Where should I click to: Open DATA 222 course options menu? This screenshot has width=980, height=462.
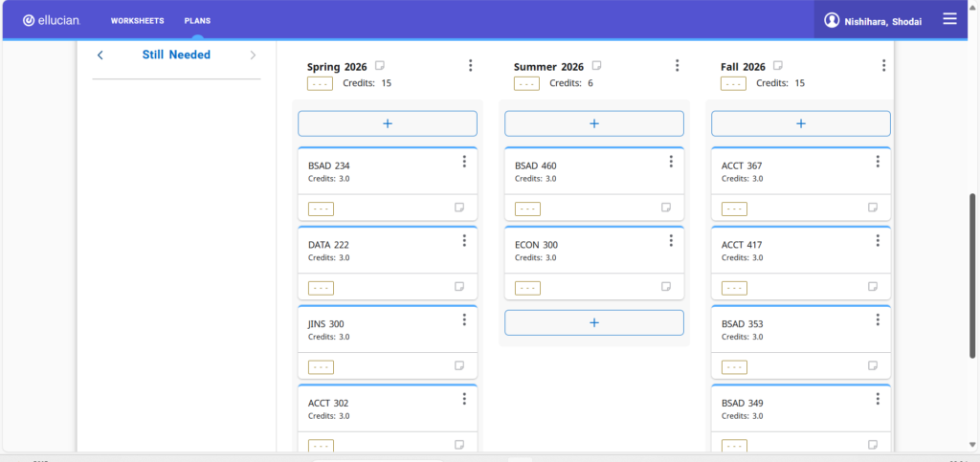pyautogui.click(x=464, y=241)
